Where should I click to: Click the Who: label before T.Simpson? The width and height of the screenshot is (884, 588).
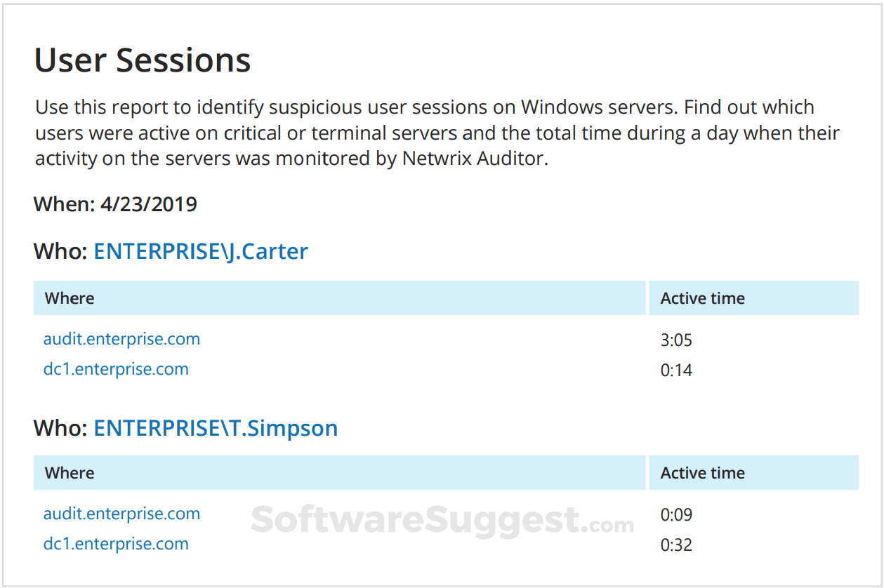61,428
